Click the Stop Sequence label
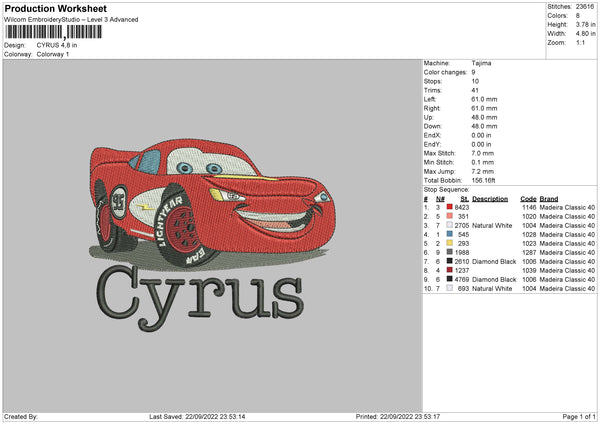Screen dimensions: 600x424 point(445,188)
